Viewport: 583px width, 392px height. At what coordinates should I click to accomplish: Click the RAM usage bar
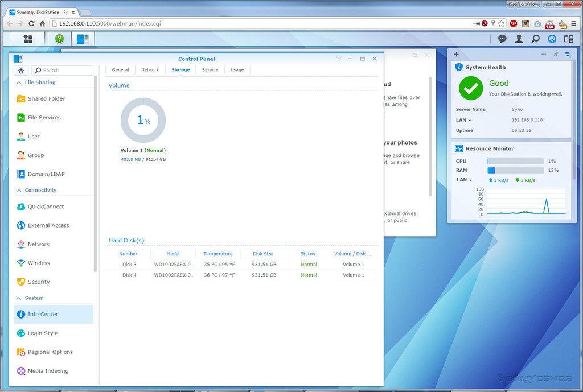[x=516, y=170]
